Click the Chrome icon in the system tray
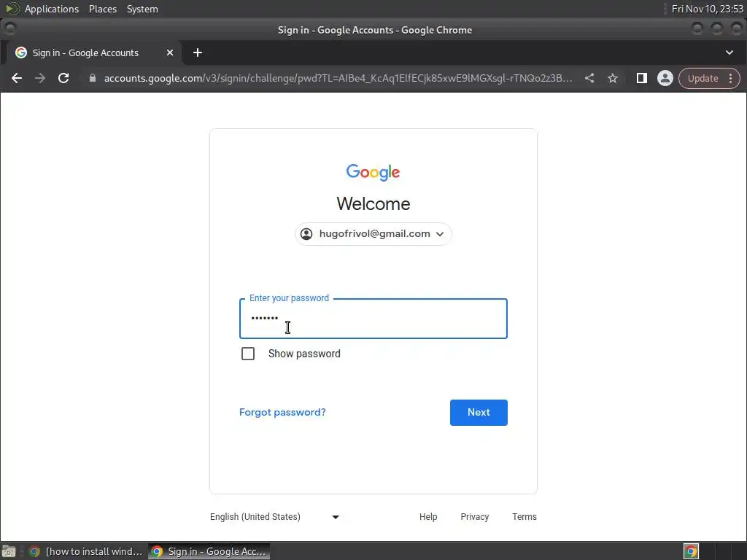 coord(691,551)
